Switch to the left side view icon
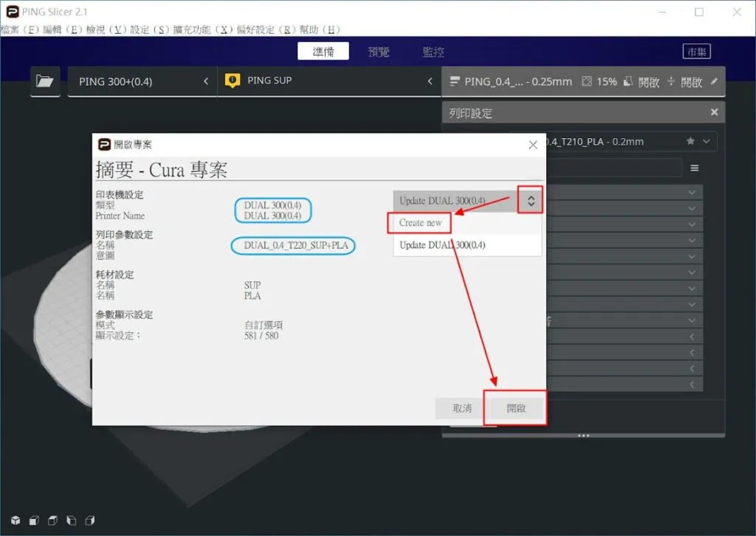Viewport: 756px width, 536px height. coord(72,520)
